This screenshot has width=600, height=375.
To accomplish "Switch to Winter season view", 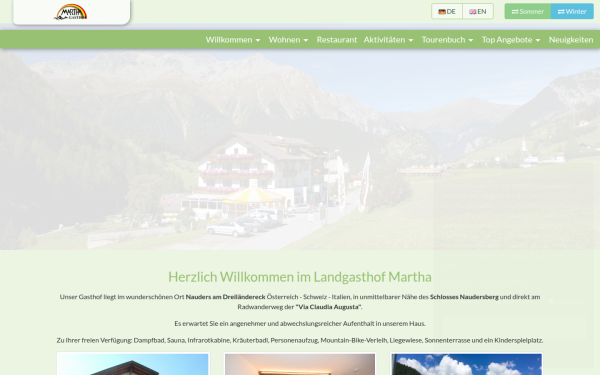I will click(572, 11).
